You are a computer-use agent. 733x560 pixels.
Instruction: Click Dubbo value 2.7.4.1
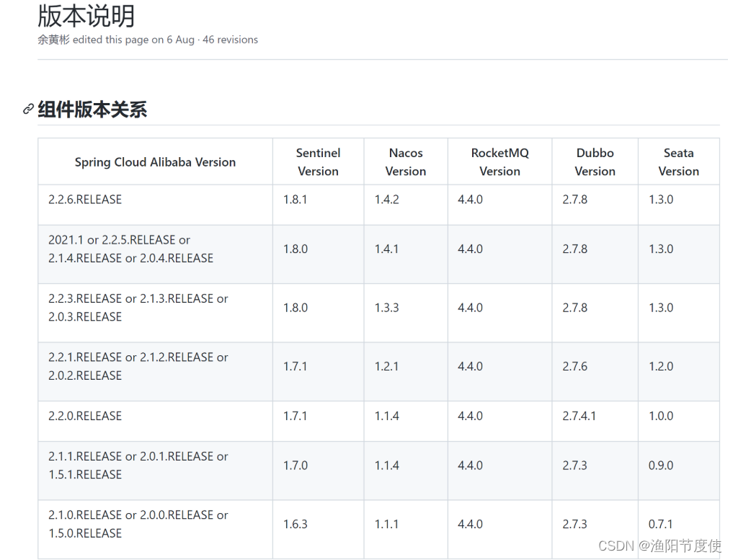click(x=579, y=416)
